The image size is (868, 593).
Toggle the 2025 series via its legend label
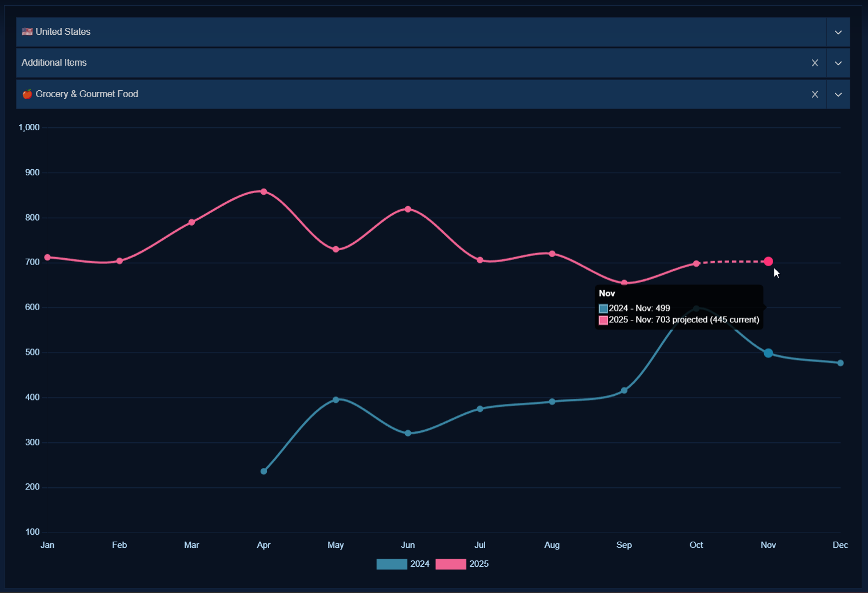[x=478, y=564]
